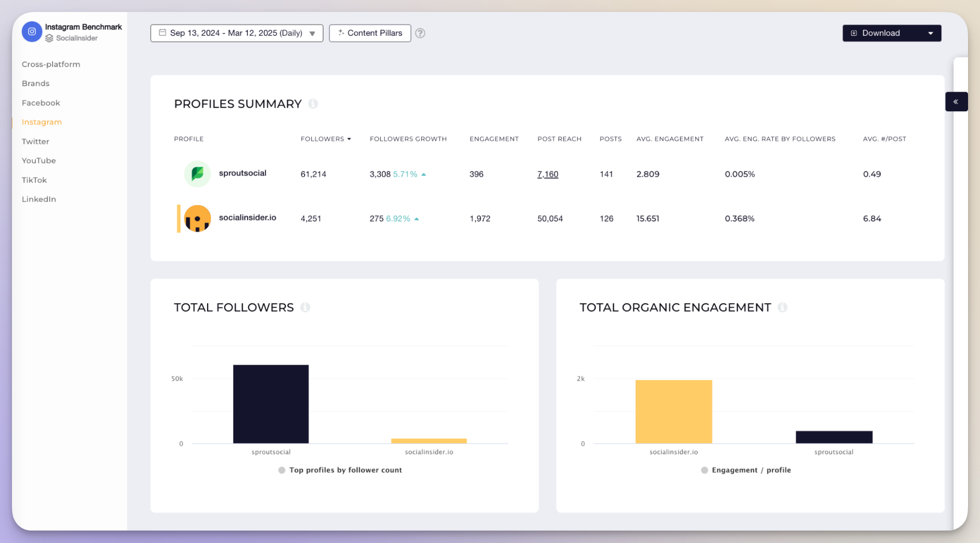
Task: Open the help question mark icon
Action: pos(420,33)
